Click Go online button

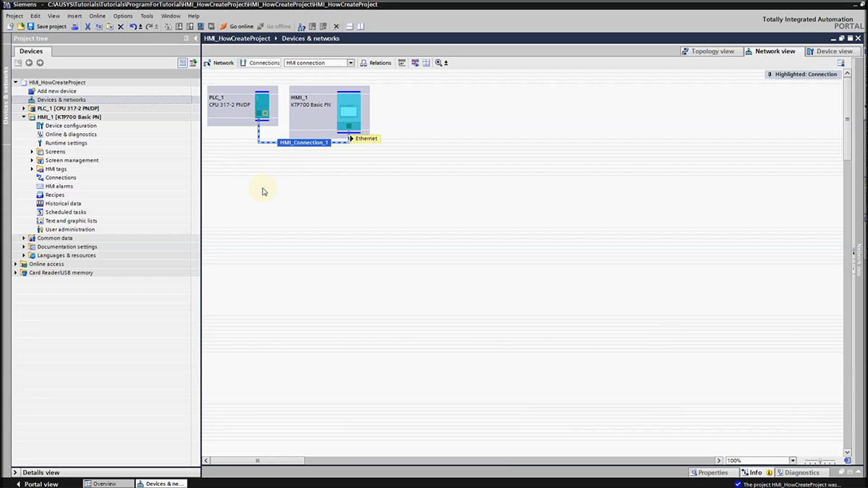click(x=237, y=26)
